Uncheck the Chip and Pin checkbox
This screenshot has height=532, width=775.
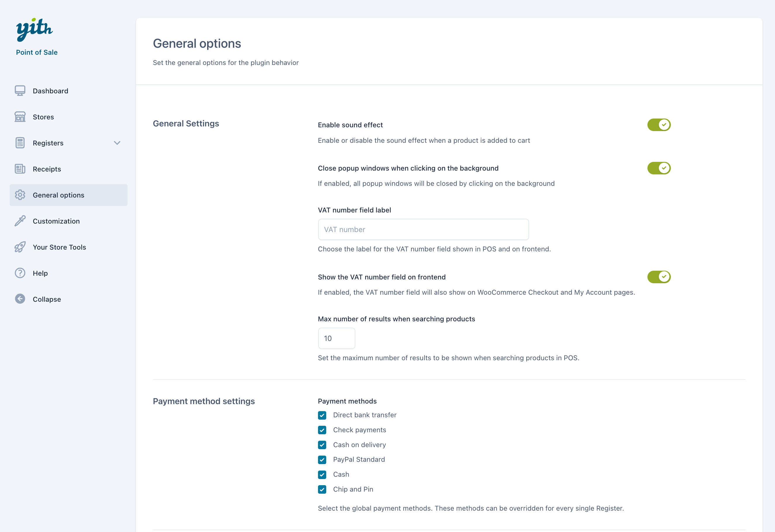(322, 489)
